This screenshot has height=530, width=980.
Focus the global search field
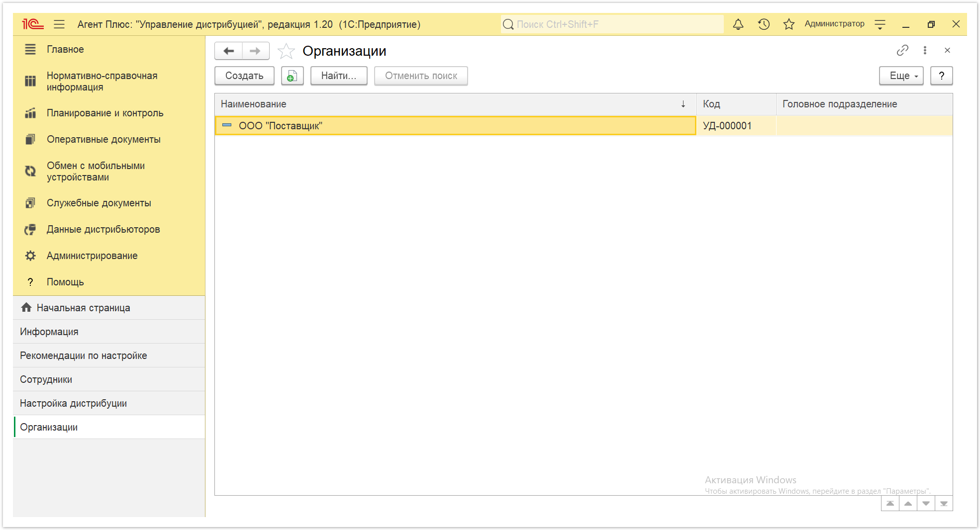(x=612, y=24)
